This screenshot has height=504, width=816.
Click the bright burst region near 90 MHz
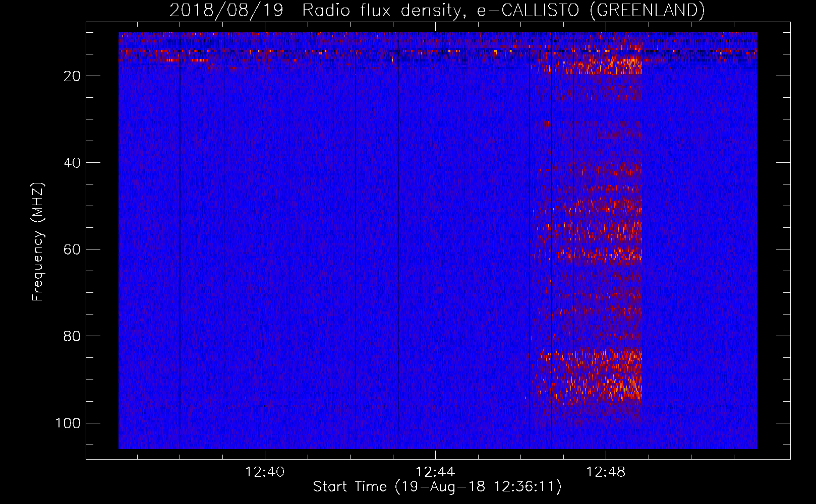590,377
